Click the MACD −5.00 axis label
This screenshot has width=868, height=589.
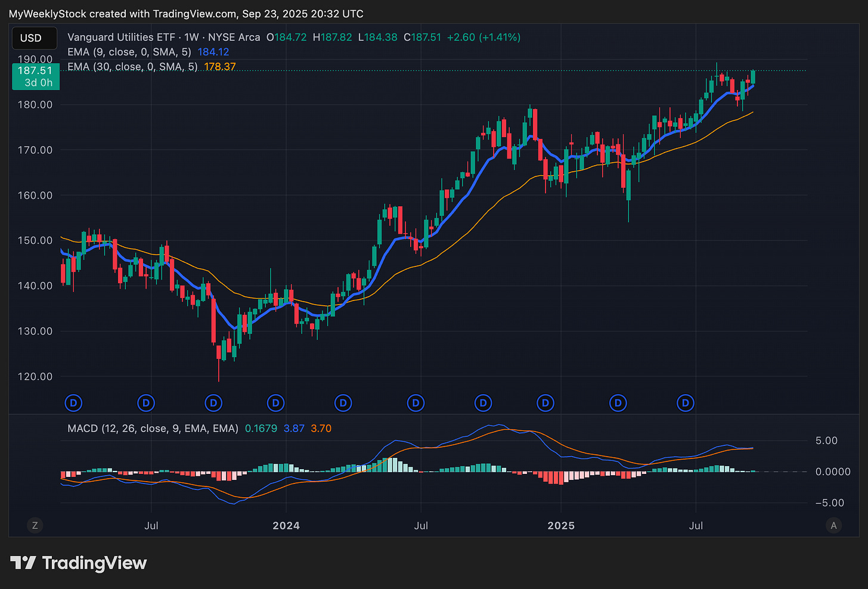(830, 503)
